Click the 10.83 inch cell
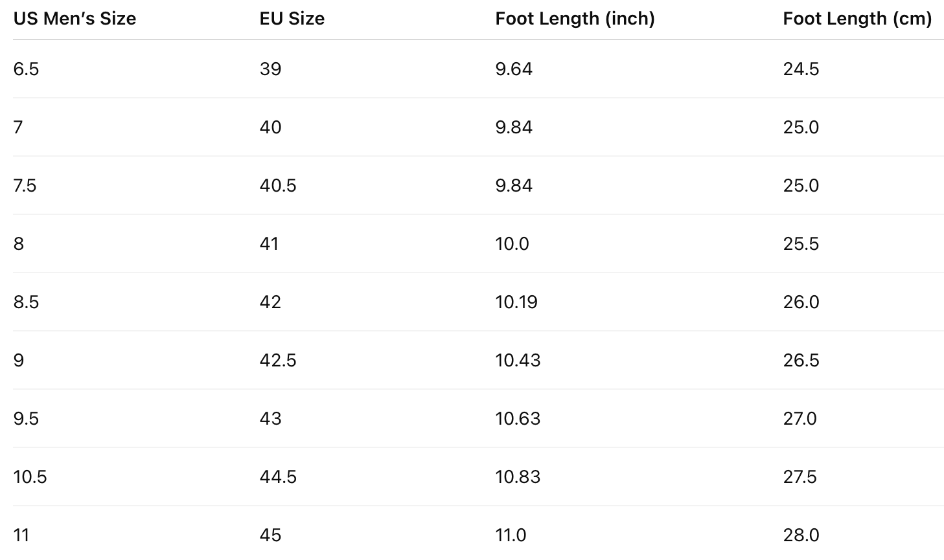Screen dimensions: 944x560 point(518,477)
